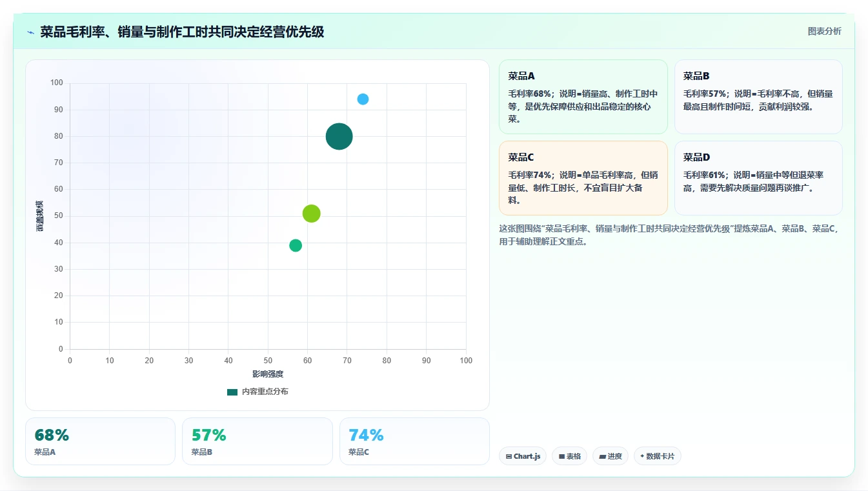Image resolution: width=868 pixels, height=491 pixels.
Task: Click the lightning icon beside the title
Action: [x=30, y=32]
